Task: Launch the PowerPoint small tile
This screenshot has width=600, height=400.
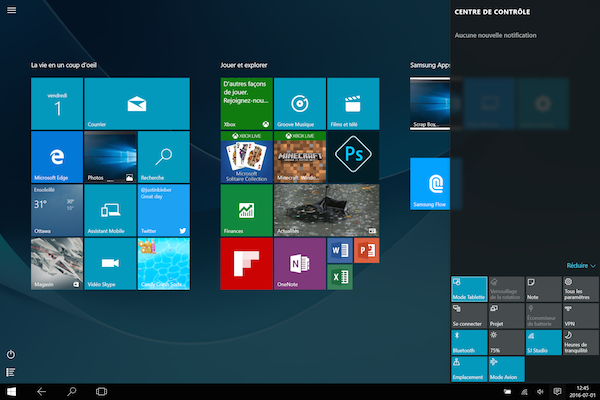Action: coord(367,250)
